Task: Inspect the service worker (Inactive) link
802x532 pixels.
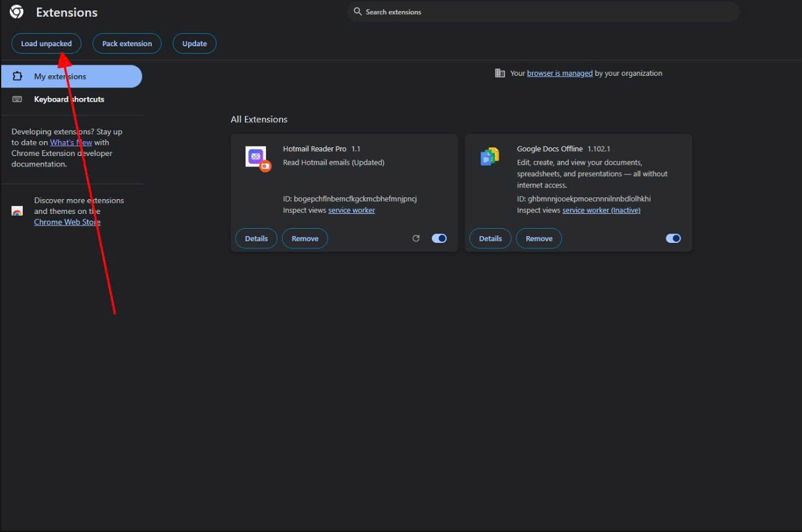Action: tap(601, 210)
